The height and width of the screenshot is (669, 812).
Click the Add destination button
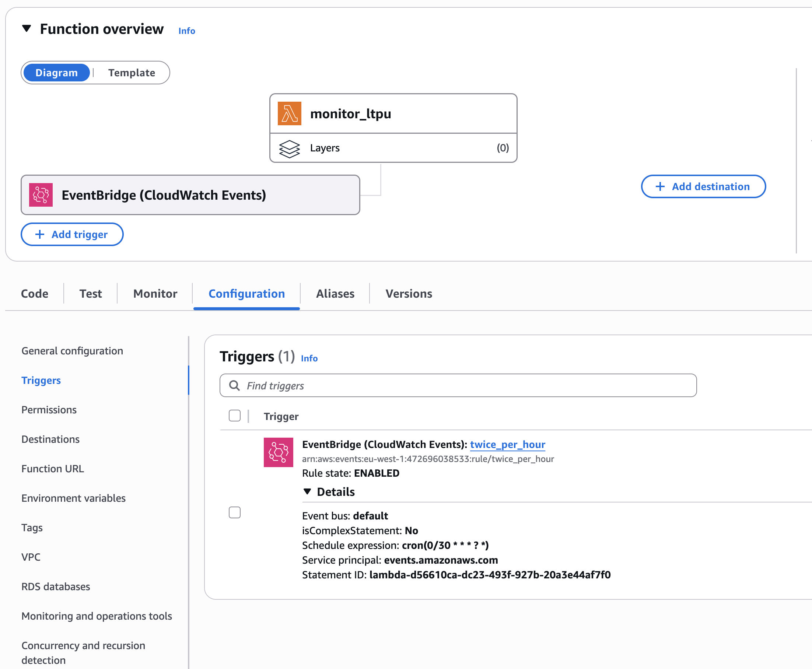[703, 186]
